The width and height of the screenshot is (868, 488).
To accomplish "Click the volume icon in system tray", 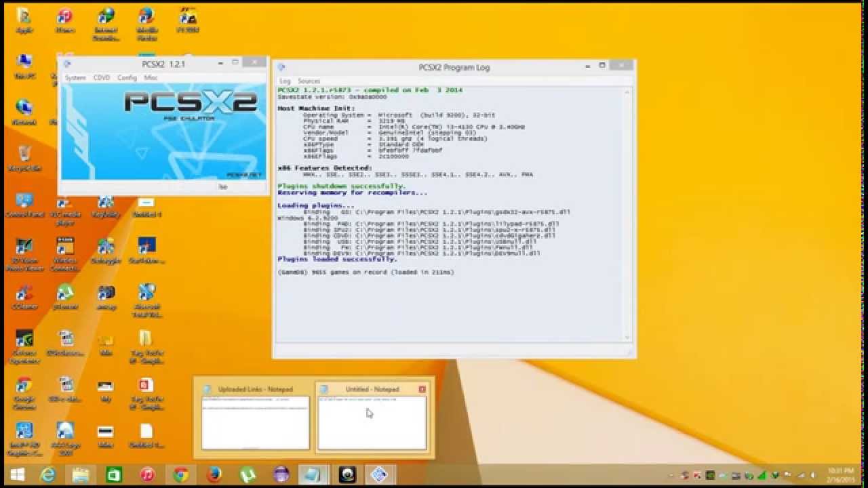I will [812, 475].
